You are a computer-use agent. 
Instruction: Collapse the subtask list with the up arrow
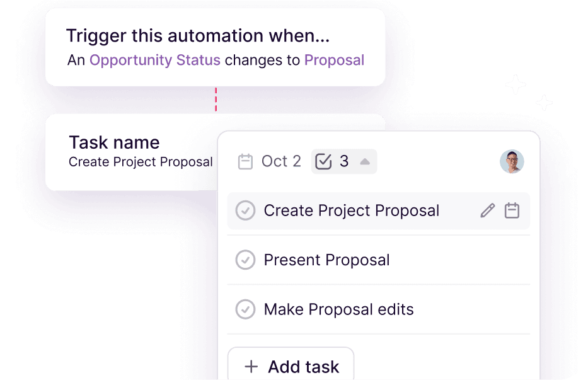(x=364, y=162)
